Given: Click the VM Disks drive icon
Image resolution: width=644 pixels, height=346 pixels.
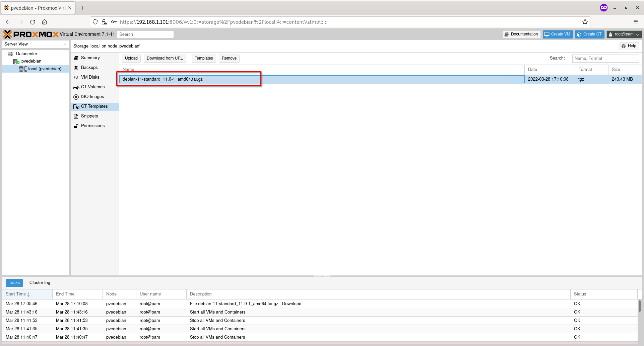Looking at the screenshot, I should pos(76,77).
